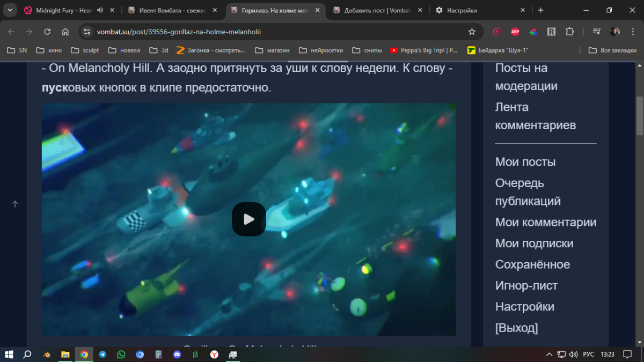Open WhatsApp from the taskbar

[121, 354]
